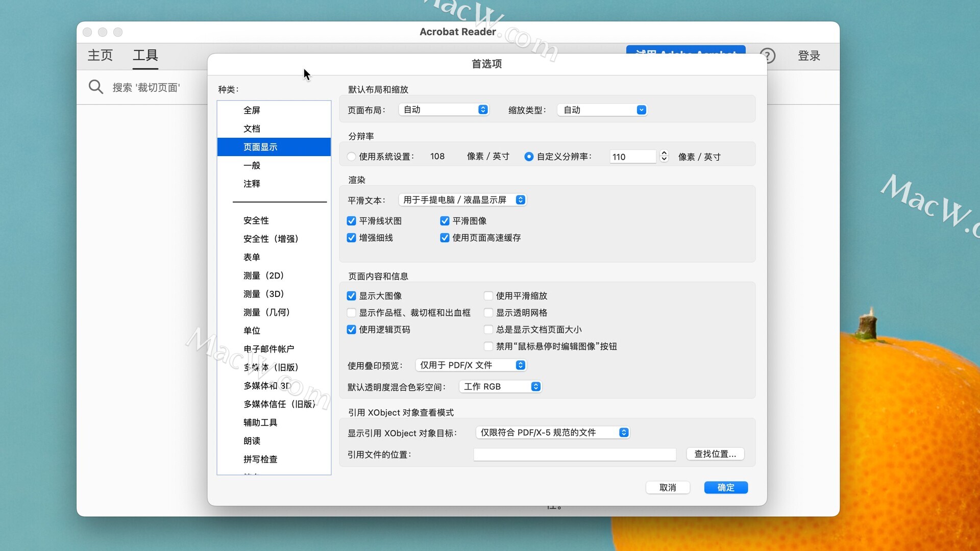Image resolution: width=980 pixels, height=551 pixels.
Task: Open the 默认透明度混合色彩空间 dropdown
Action: tap(500, 387)
